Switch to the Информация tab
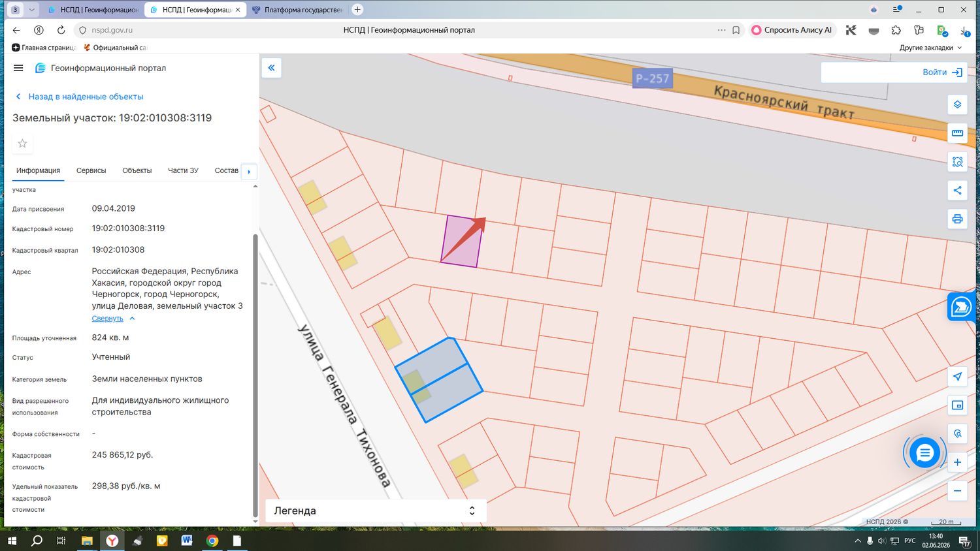 point(38,170)
